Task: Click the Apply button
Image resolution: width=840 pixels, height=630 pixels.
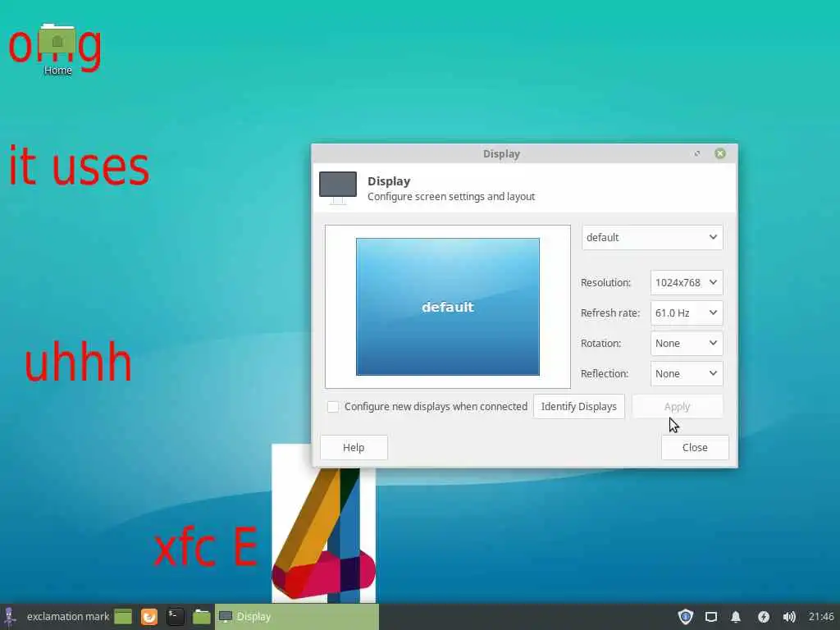Action: (677, 407)
